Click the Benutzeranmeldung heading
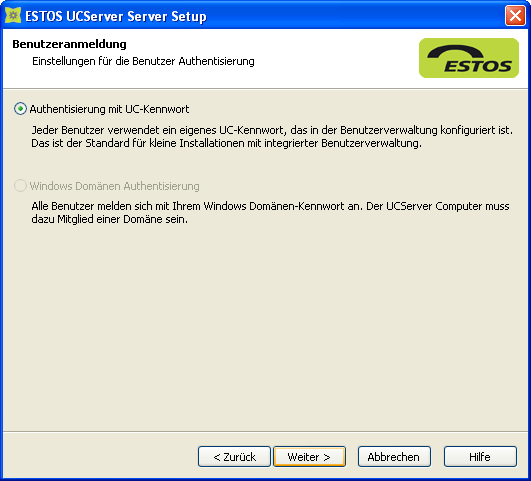The width and height of the screenshot is (531, 481). point(69,44)
